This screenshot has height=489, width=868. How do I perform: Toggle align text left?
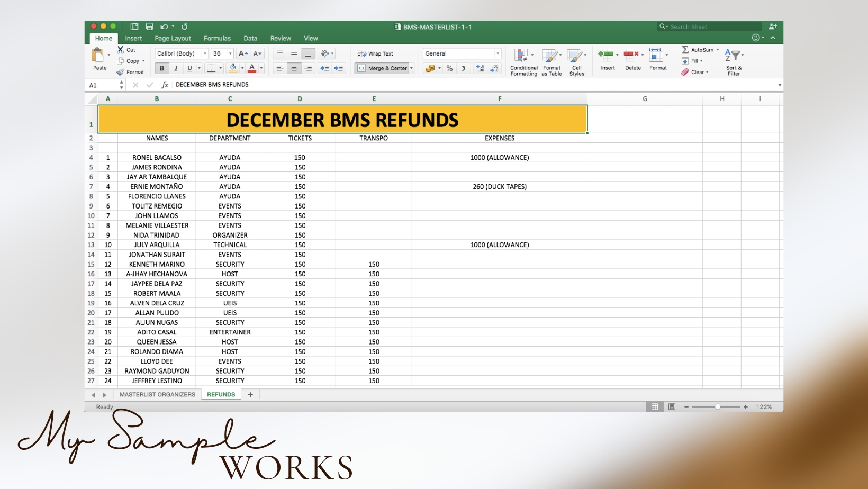point(280,68)
